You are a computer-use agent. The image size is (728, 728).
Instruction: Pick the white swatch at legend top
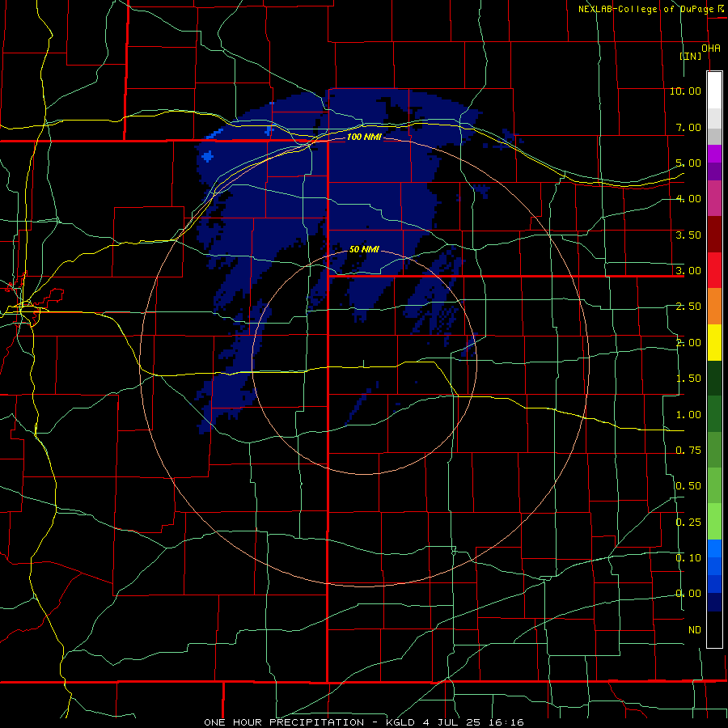(x=714, y=90)
